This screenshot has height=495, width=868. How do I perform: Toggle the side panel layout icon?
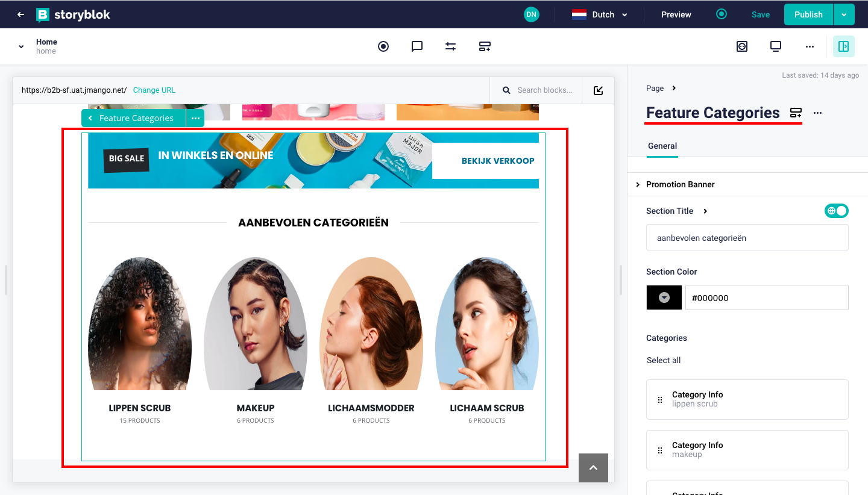pyautogui.click(x=843, y=46)
